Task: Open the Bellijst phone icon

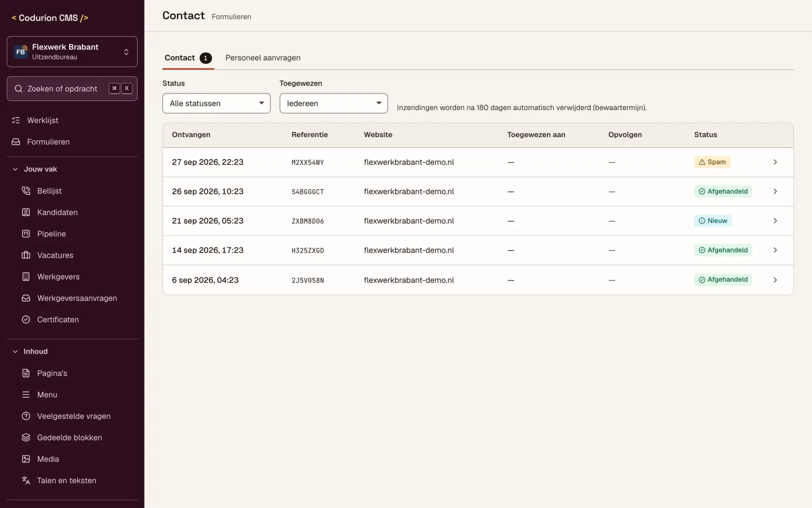Action: click(26, 191)
